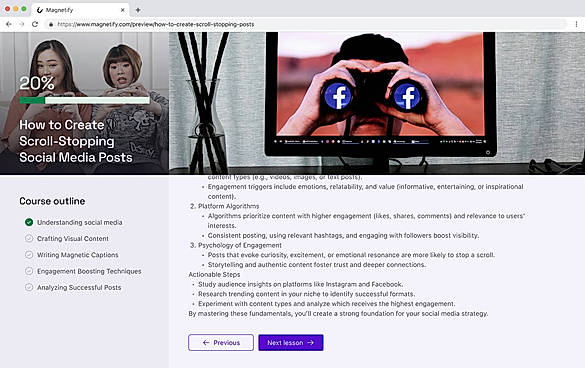Image resolution: width=585 pixels, height=368 pixels.
Task: Open the Crafting Visual Content lesson
Action: 73,238
